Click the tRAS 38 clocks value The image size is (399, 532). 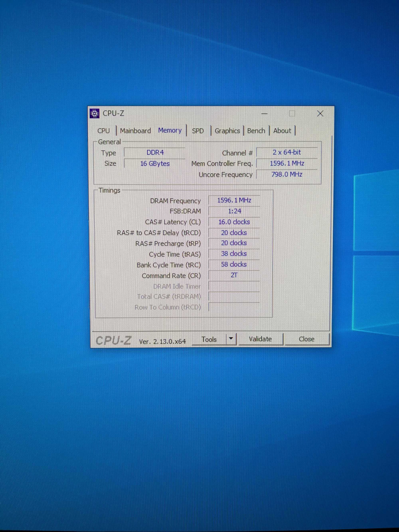click(234, 254)
